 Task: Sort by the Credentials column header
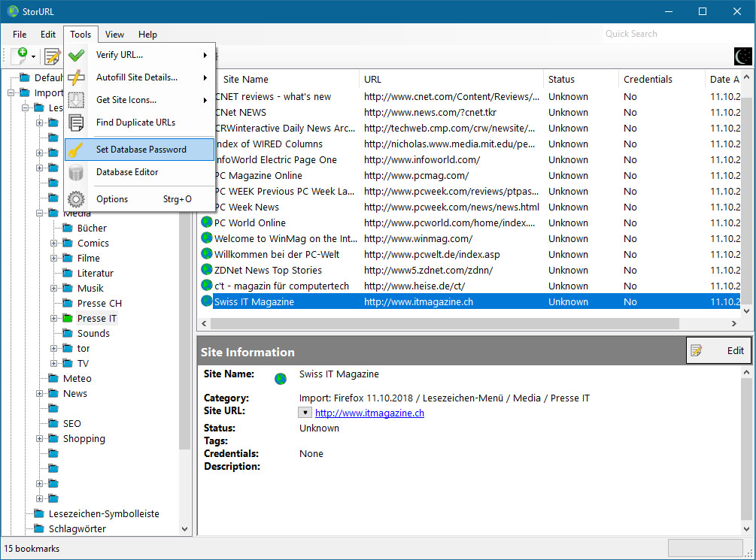point(661,79)
